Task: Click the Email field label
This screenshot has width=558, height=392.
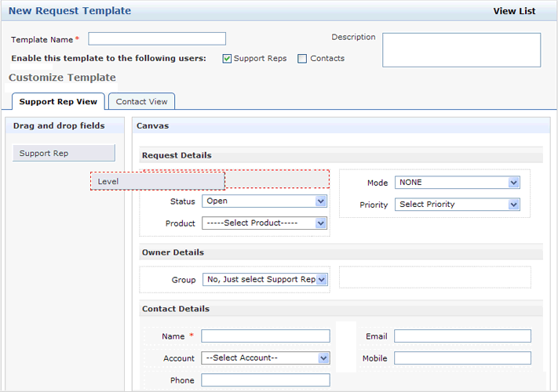Action: pos(377,336)
